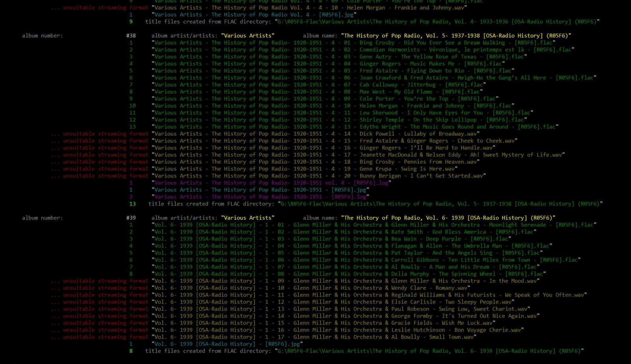Screen dimensions: 631x364
Task: Click the purple 1920-1951 vol. 4 log filename
Action: 271,183
